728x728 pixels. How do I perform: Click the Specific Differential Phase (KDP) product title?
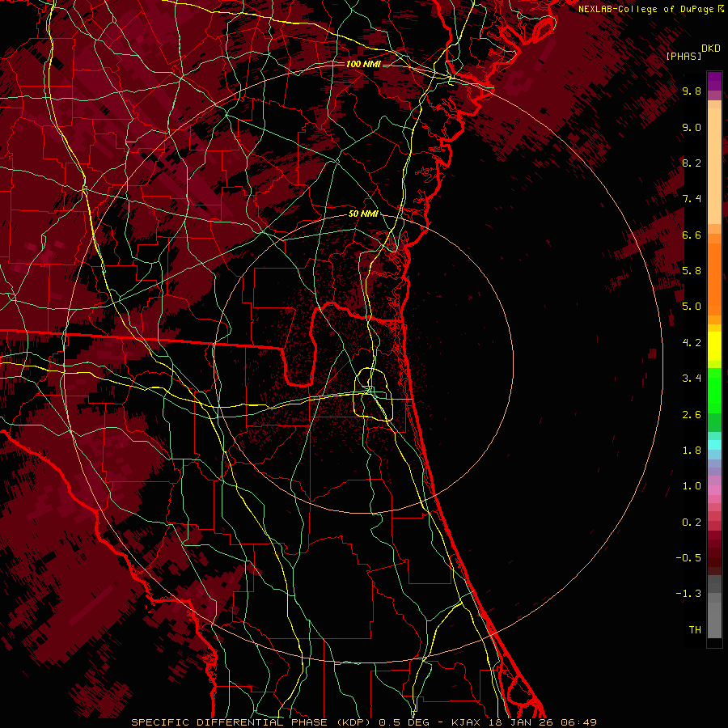click(x=252, y=722)
